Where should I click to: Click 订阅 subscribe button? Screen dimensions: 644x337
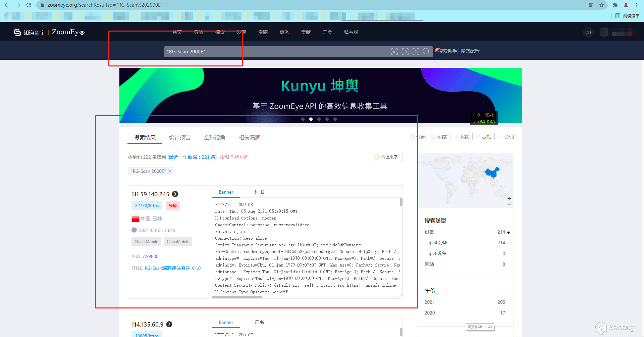pyautogui.click(x=418, y=137)
